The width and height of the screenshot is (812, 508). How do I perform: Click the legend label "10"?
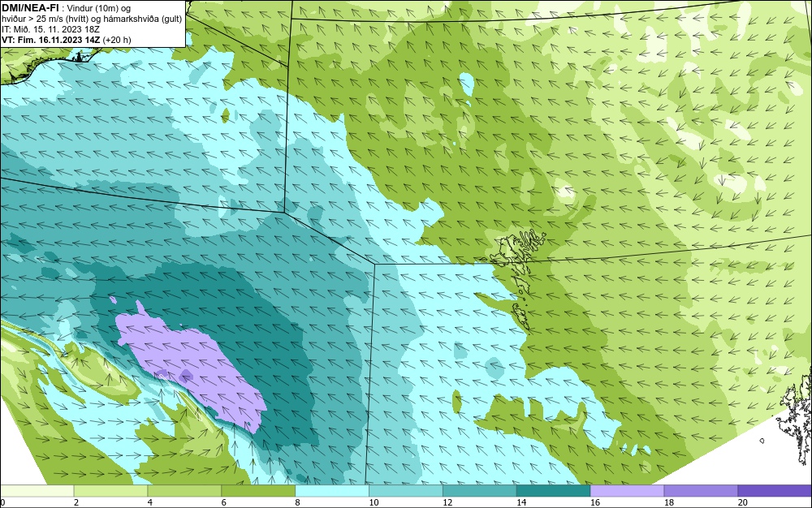pyautogui.click(x=374, y=502)
